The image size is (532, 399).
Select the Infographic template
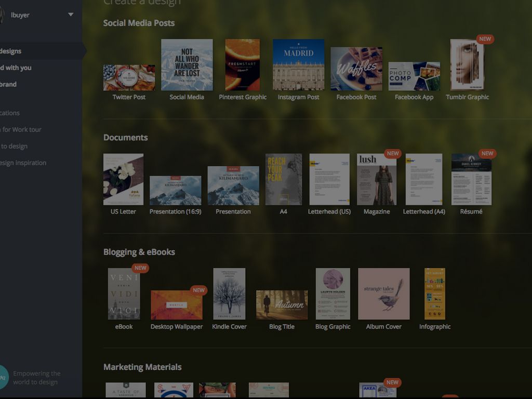pos(435,294)
